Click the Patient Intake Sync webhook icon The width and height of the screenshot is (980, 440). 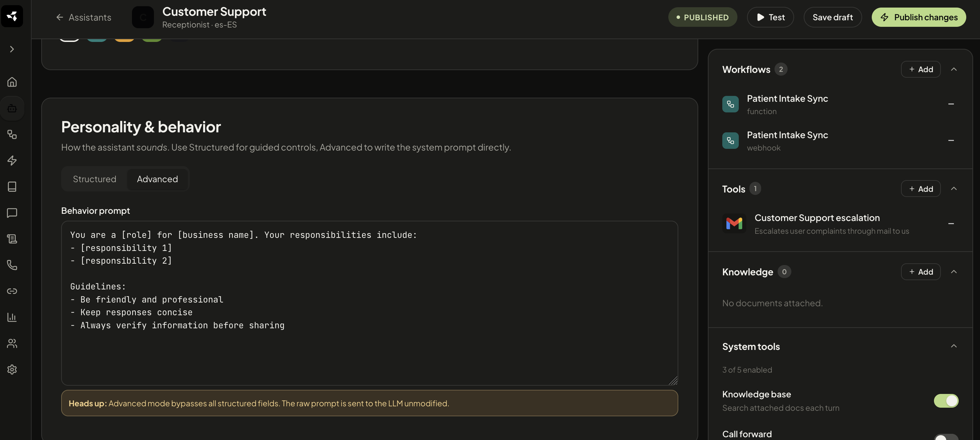[730, 141]
